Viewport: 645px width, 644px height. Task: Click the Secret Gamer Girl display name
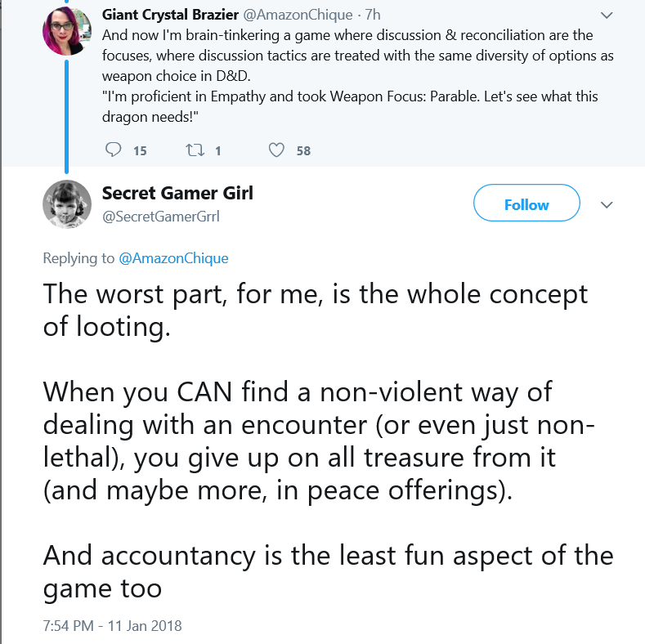tap(177, 193)
